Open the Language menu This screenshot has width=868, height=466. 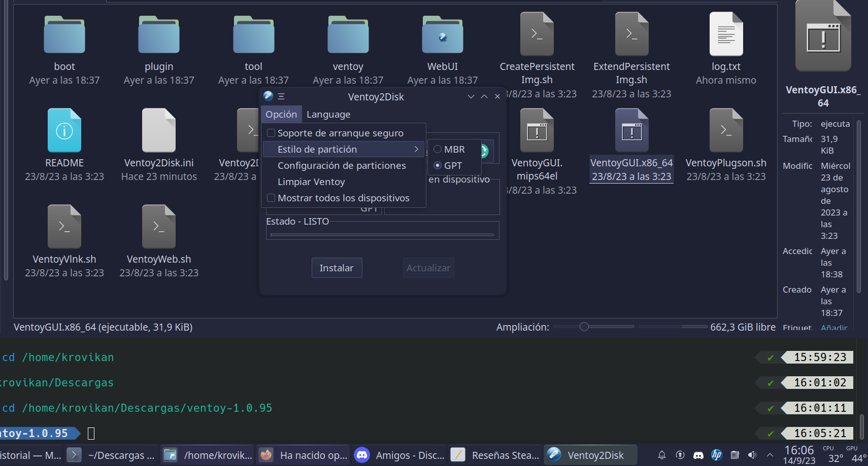pyautogui.click(x=328, y=114)
